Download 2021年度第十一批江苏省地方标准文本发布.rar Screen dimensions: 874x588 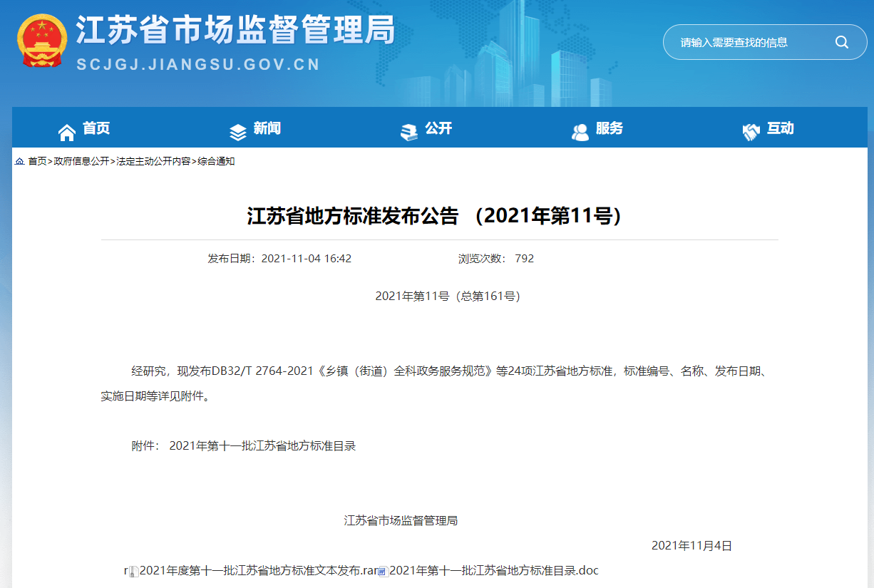[x=258, y=571]
